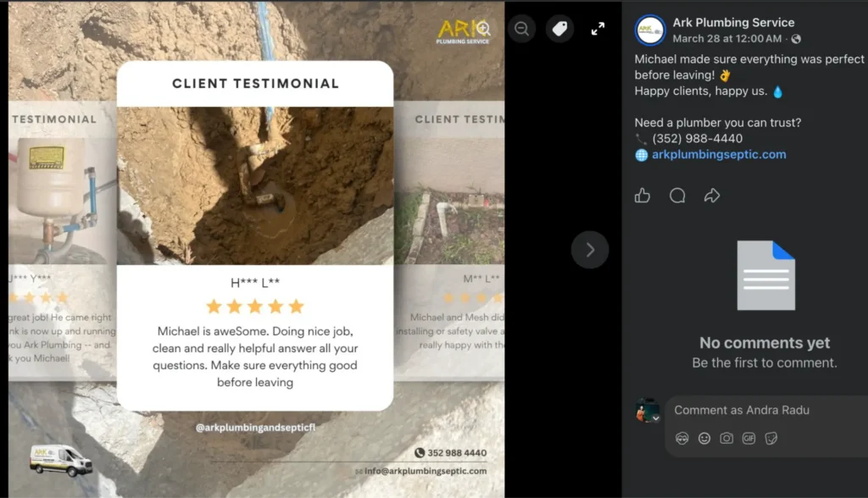The height and width of the screenshot is (498, 868).
Task: Open the March 28 at 12:00 AM timestamp
Action: click(x=726, y=39)
